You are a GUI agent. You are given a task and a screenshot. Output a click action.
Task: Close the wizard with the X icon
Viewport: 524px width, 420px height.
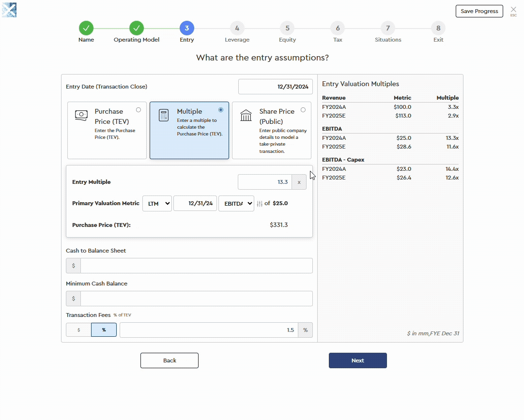(513, 10)
